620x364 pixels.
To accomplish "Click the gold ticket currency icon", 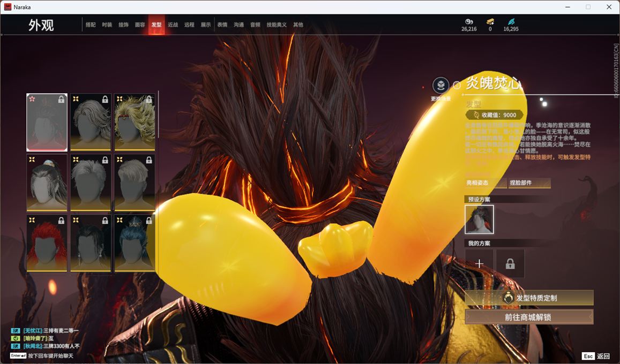I will pos(490,21).
